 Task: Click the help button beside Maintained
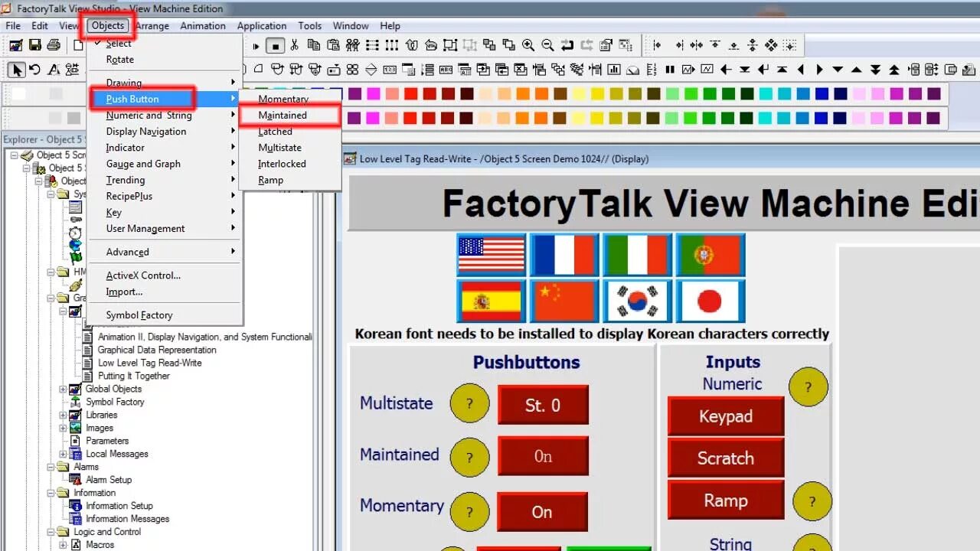pos(469,456)
